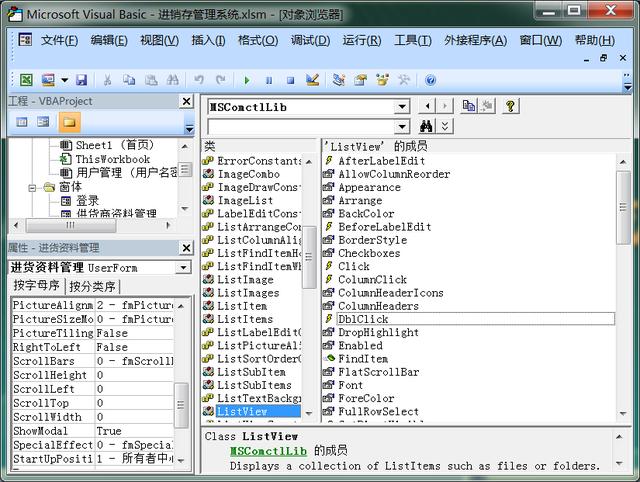
Task: Click the search text input field
Action: click(301, 127)
